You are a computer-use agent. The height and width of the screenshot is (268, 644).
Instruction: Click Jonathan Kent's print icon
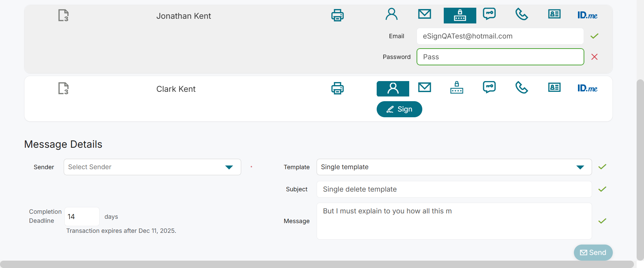337,15
